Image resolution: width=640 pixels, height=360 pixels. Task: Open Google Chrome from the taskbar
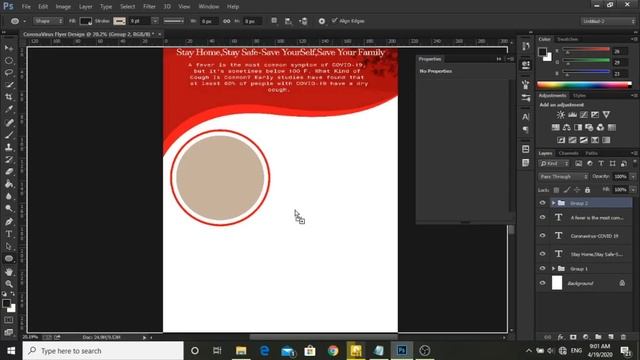point(333,351)
